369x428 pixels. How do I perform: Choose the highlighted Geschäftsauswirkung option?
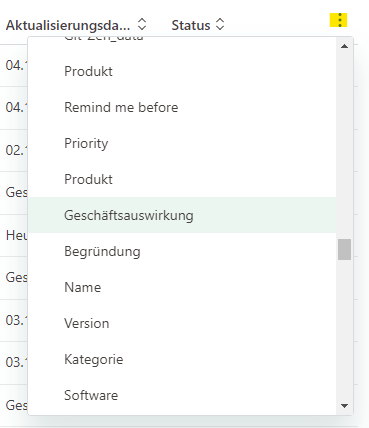pyautogui.click(x=182, y=215)
